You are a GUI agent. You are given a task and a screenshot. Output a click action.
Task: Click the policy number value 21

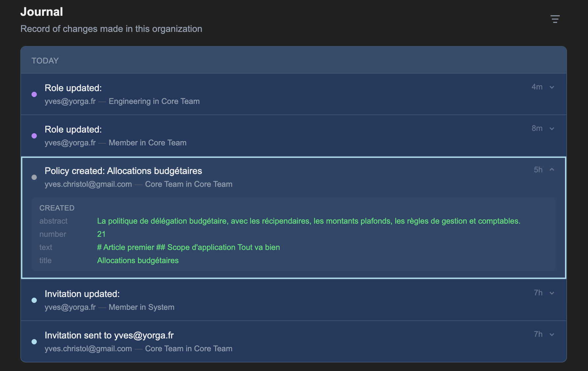tap(101, 234)
